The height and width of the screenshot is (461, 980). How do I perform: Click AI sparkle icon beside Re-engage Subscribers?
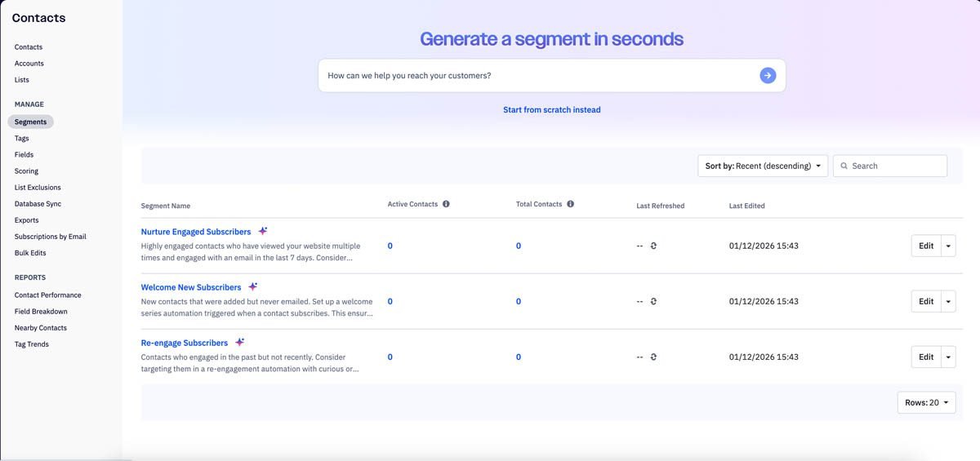(x=239, y=342)
